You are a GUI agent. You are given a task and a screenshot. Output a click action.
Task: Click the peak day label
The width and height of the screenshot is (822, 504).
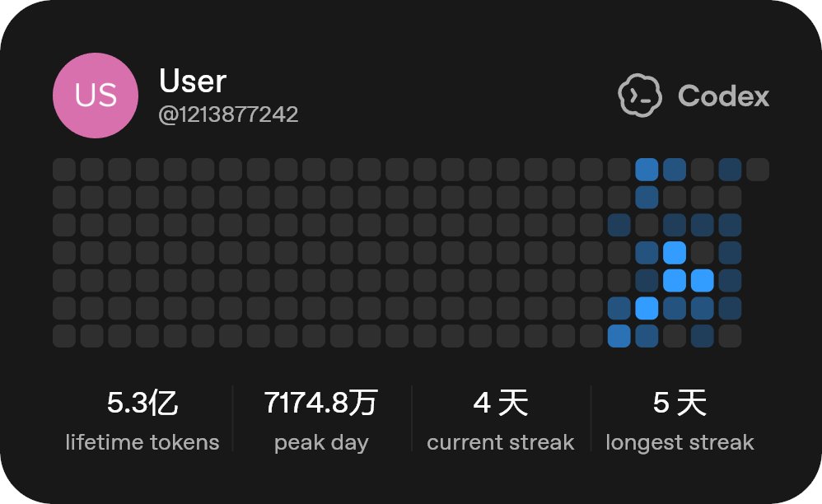[321, 443]
